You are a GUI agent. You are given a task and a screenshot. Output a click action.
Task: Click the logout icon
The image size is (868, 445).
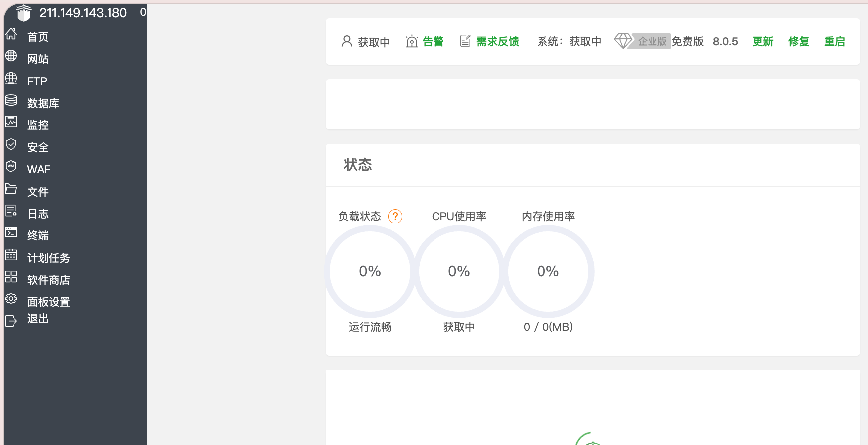pos(11,321)
